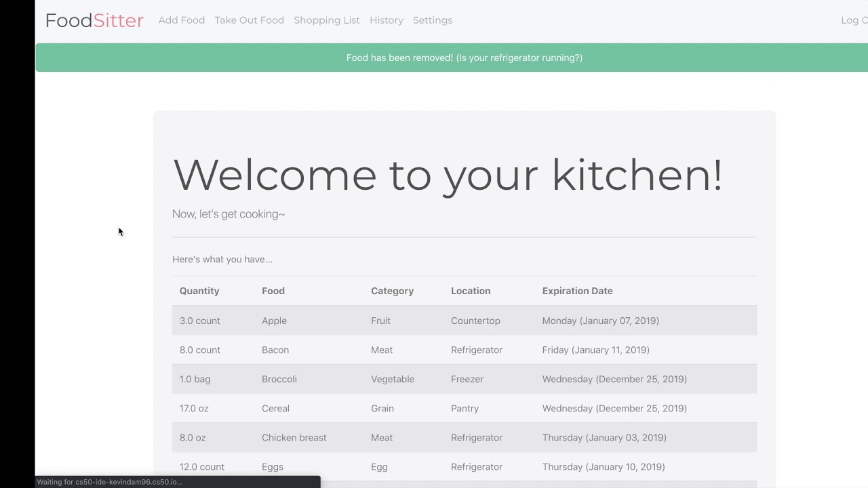Select the Grain category cell
The width and height of the screenshot is (868, 488).
pos(382,408)
